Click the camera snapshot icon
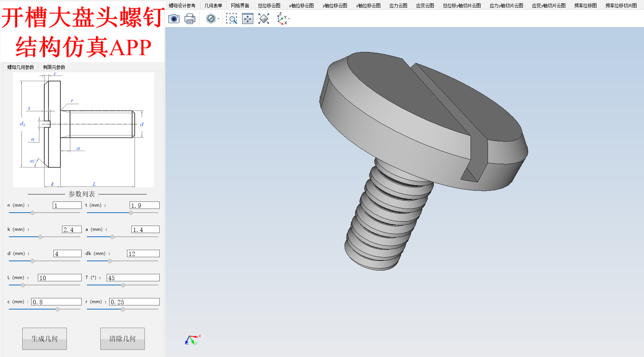Viewport: 644px width, 357px height. pos(174,19)
